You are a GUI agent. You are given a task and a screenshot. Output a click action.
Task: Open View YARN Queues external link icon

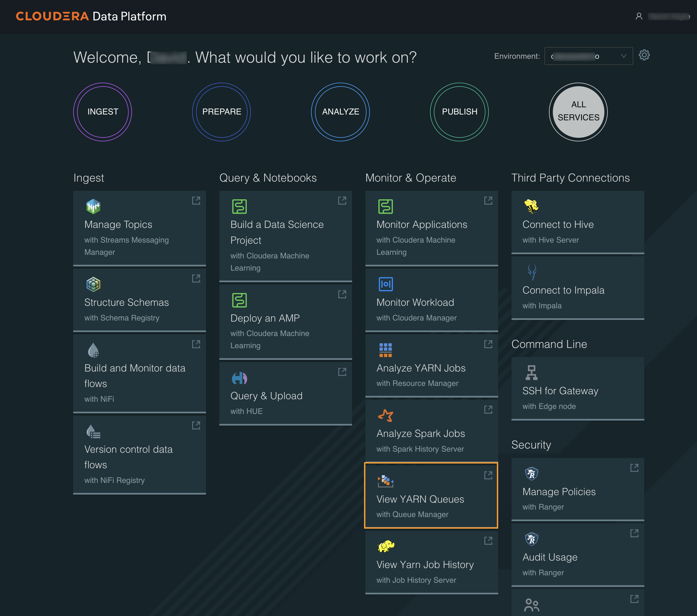(x=488, y=475)
